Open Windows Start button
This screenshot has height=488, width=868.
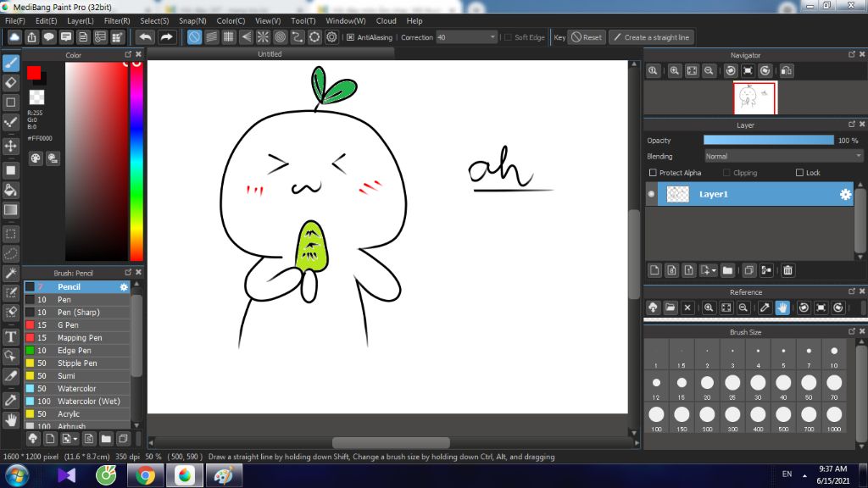16,475
